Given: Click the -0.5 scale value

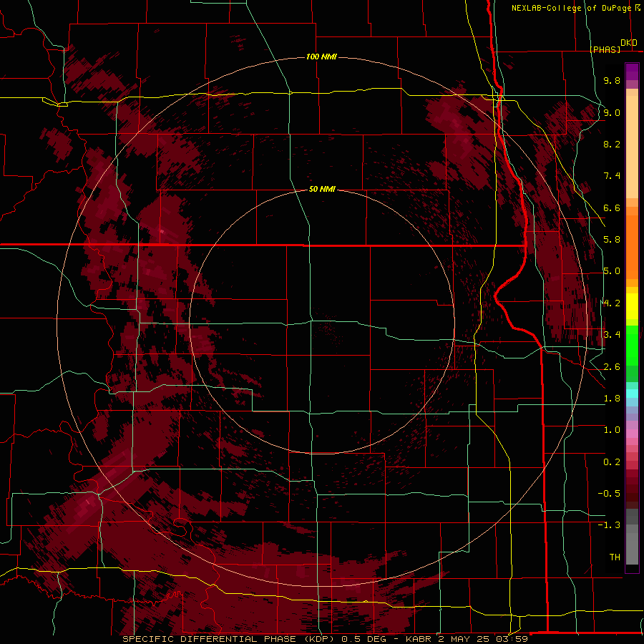Looking at the screenshot, I should point(609,494).
